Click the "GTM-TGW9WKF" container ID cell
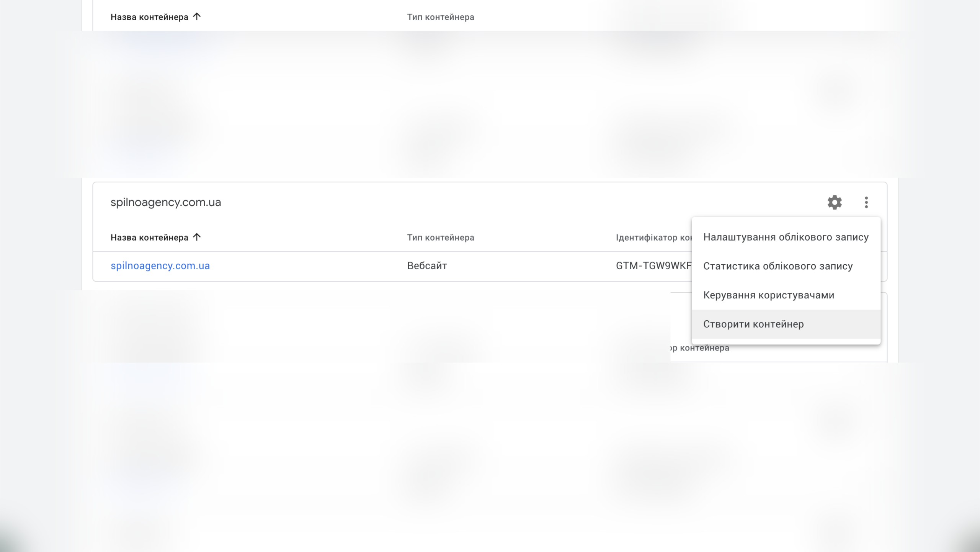980x552 pixels. [x=654, y=266]
